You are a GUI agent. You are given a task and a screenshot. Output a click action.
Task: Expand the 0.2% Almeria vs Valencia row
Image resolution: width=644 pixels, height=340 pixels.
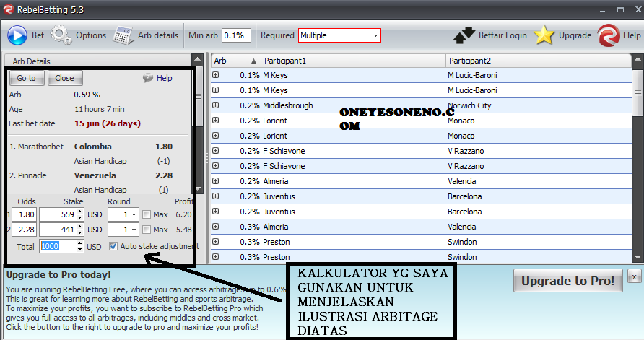coord(216,181)
